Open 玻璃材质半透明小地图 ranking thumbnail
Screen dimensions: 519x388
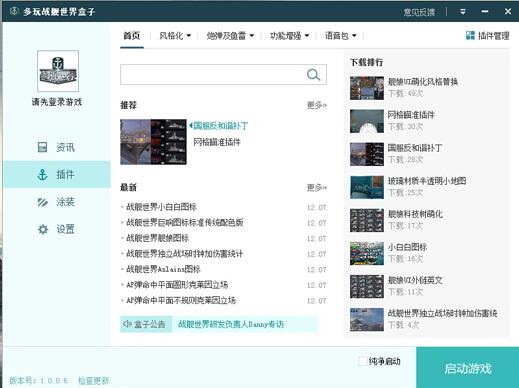[x=367, y=187]
